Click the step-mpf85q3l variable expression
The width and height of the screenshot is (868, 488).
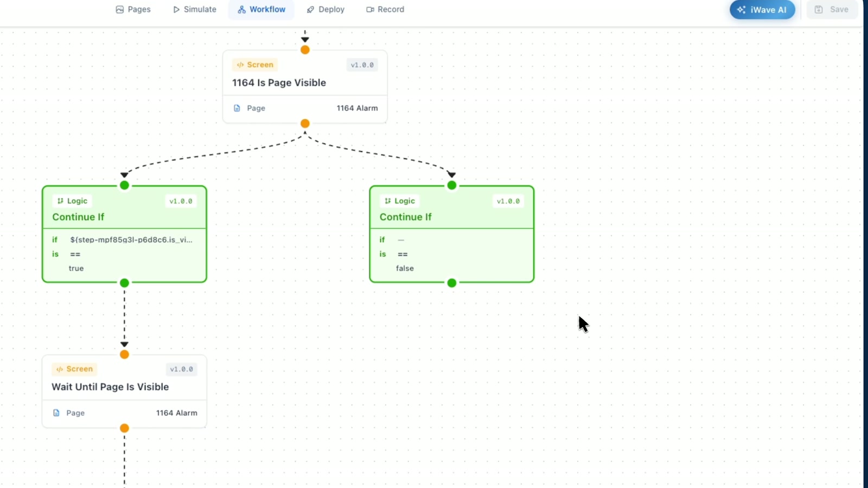pyautogui.click(x=131, y=240)
